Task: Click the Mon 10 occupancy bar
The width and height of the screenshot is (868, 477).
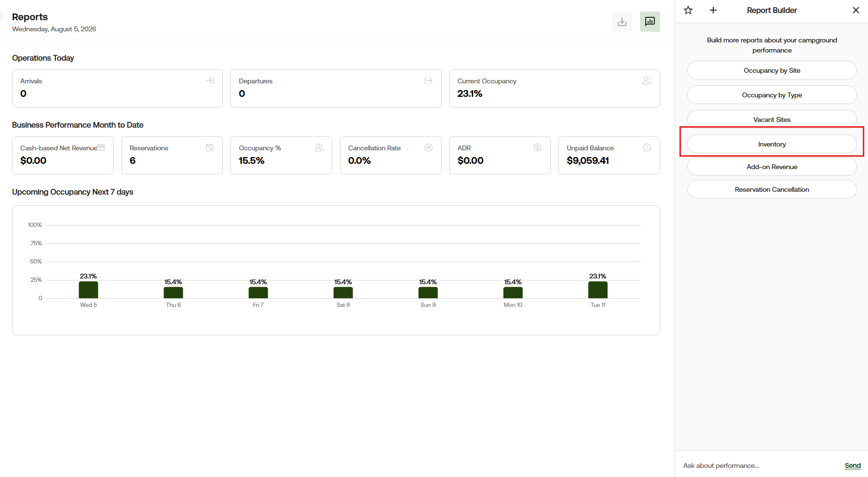Action: [x=513, y=292]
